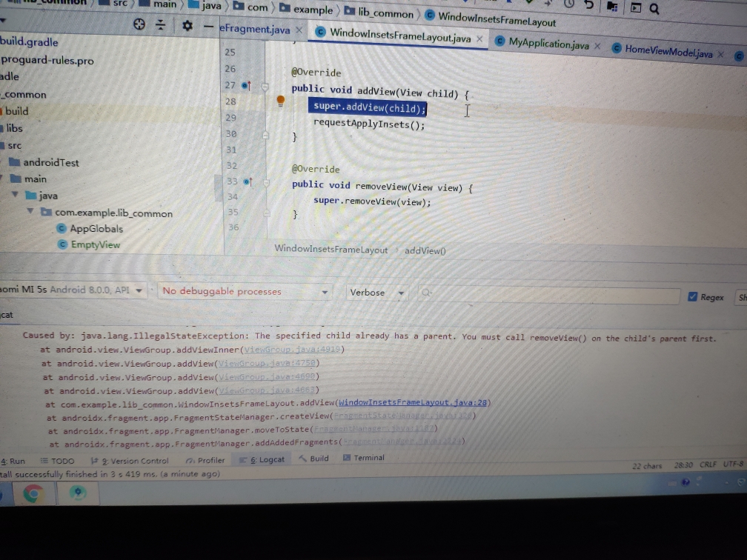Click addView() in editor breadcrumb bar
The height and width of the screenshot is (560, 747).
click(425, 250)
